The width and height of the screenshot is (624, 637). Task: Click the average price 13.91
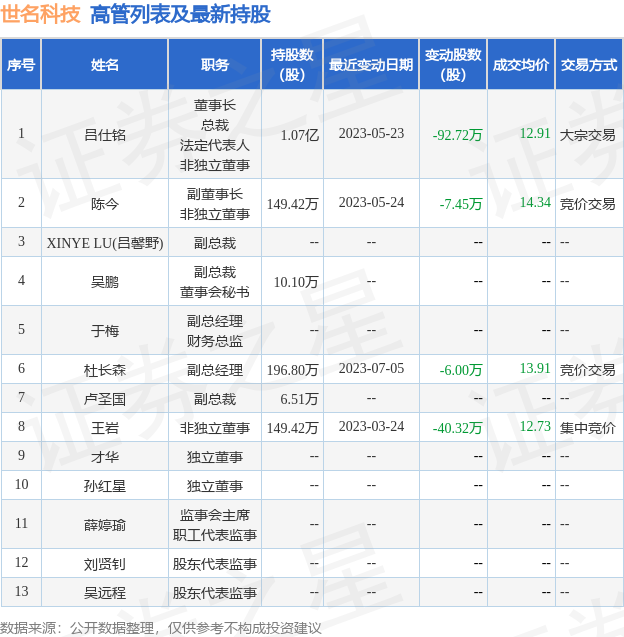tap(535, 368)
